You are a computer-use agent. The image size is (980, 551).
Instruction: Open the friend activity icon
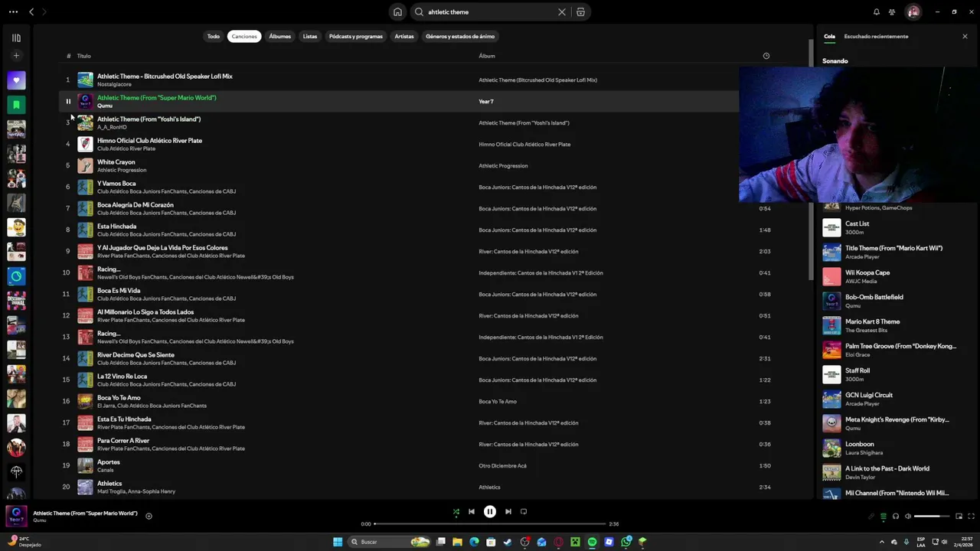tap(892, 11)
